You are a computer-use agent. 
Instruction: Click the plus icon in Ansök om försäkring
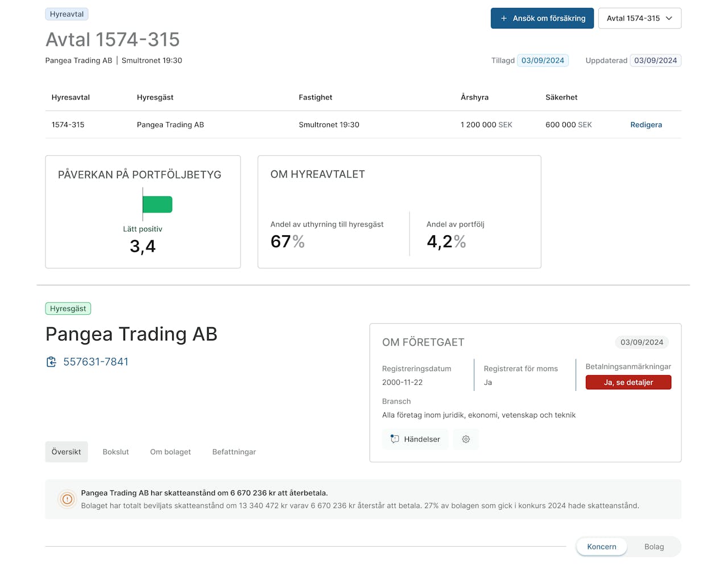[503, 18]
